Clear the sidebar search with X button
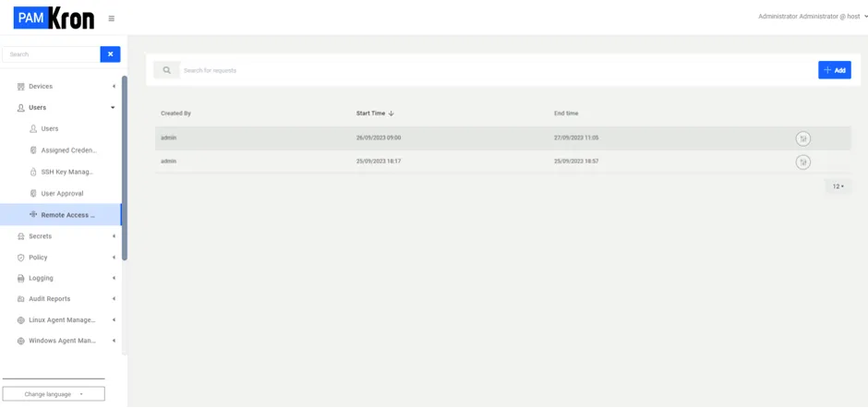Viewport: 868px width, 408px height. [110, 54]
